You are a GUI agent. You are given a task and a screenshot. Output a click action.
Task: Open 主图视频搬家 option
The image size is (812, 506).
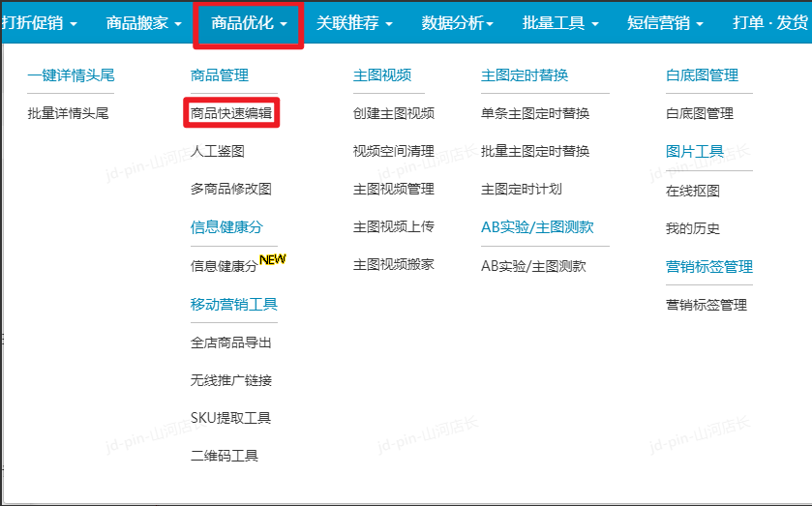(x=394, y=264)
